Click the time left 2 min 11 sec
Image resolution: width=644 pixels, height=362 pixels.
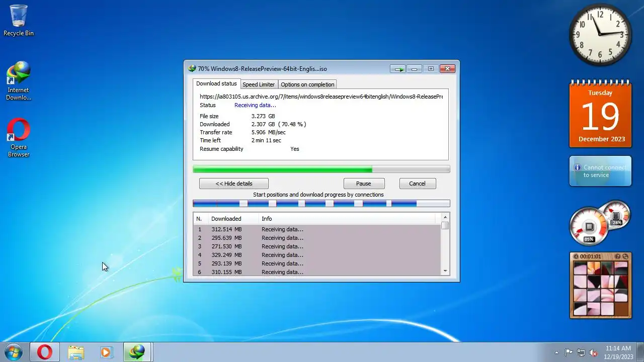267,140
